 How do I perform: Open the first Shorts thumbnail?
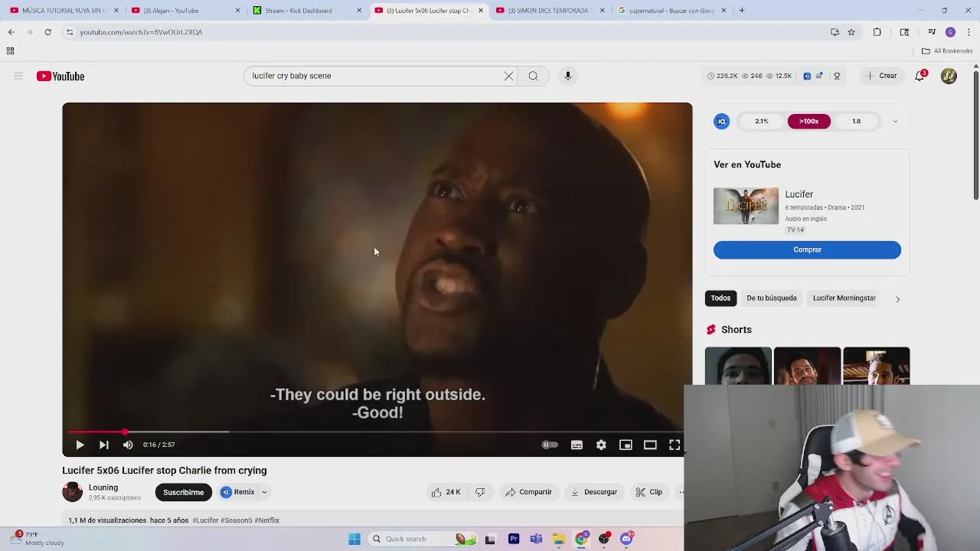(x=738, y=366)
